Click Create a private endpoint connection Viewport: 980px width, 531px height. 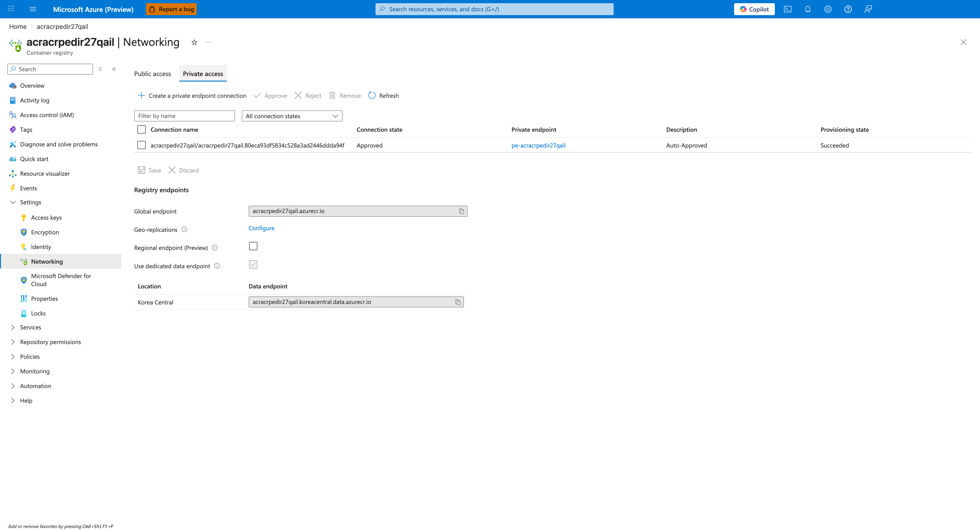pyautogui.click(x=192, y=96)
